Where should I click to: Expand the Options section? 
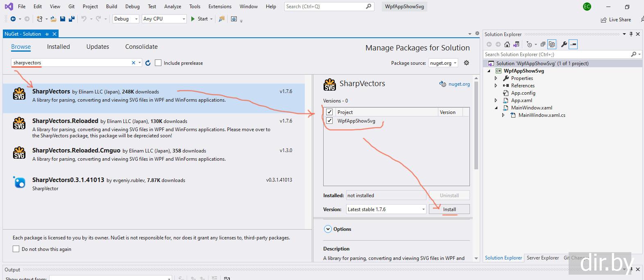(328, 229)
